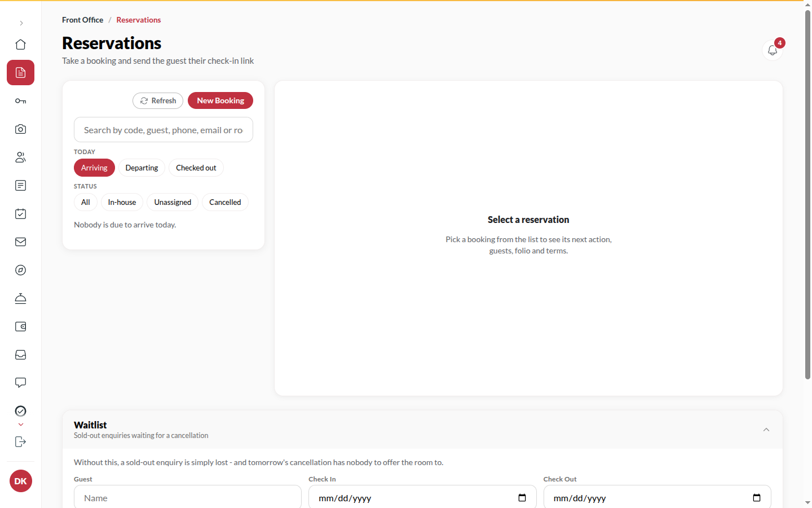Go to Front Office breadcrumb
The width and height of the screenshot is (812, 508).
pyautogui.click(x=83, y=20)
